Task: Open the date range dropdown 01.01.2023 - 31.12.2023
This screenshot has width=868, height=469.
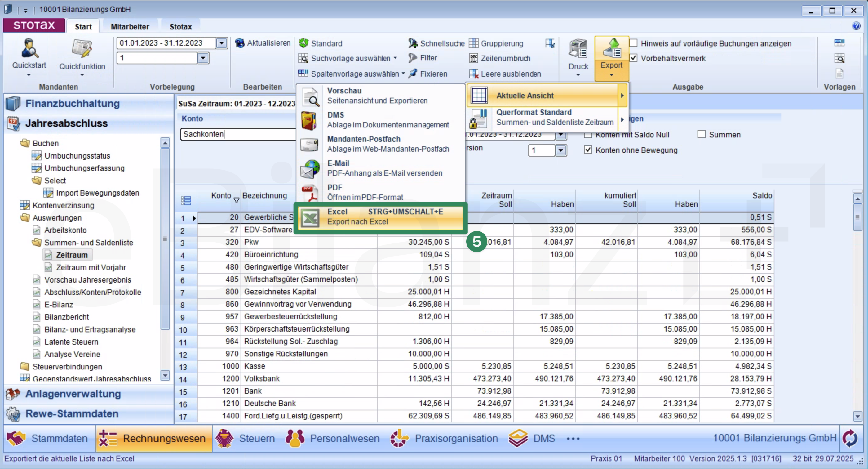Action: (x=222, y=43)
